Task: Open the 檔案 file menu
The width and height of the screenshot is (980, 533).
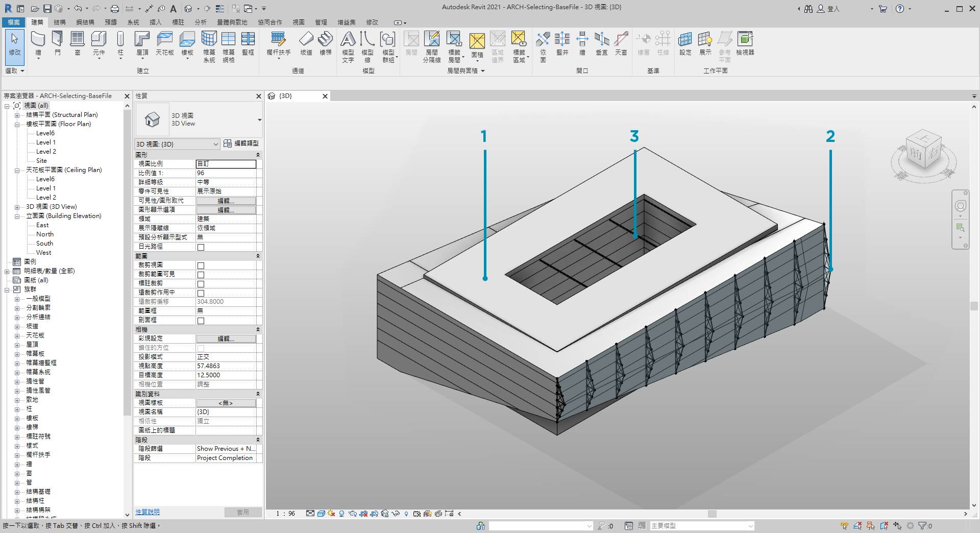Action: 14,22
